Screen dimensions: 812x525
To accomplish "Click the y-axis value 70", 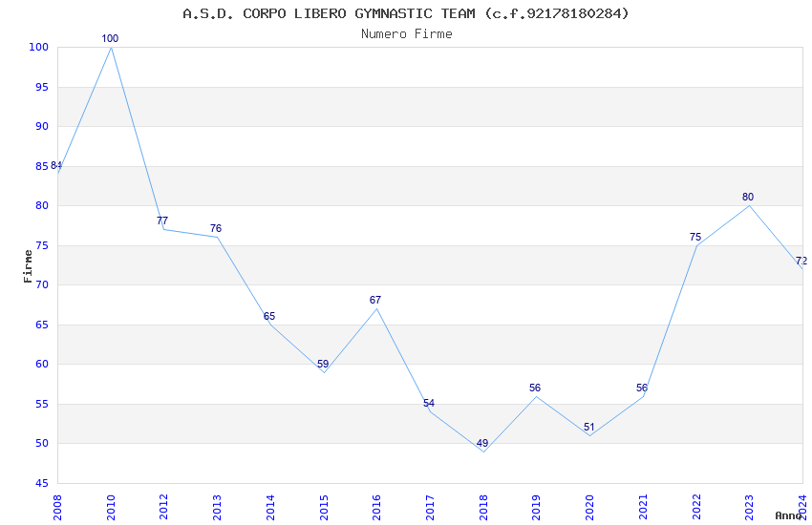I will point(42,284).
